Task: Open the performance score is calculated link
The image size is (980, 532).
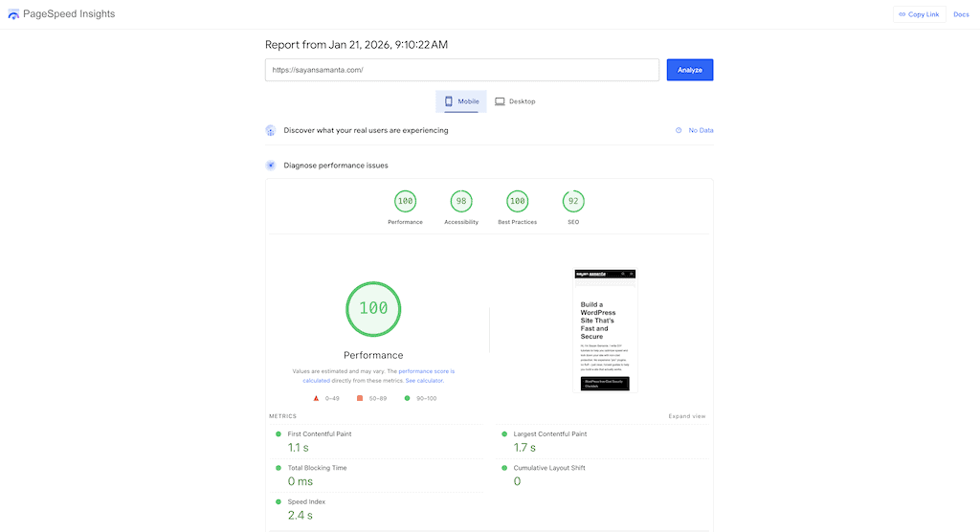Action: click(x=379, y=376)
